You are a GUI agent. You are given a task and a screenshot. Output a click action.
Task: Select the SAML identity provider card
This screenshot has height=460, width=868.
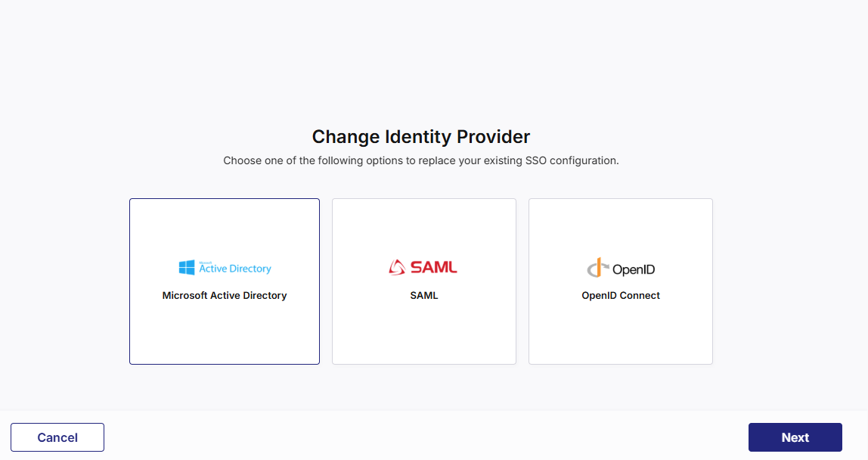click(x=423, y=281)
